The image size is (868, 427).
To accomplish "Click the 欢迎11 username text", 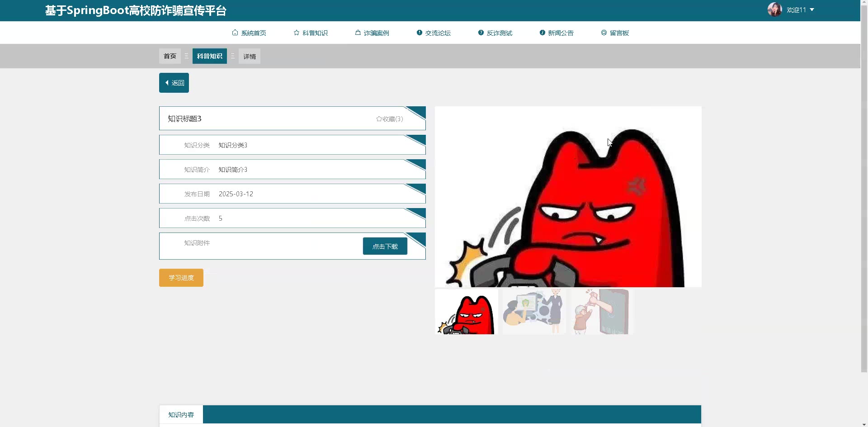I will [x=797, y=9].
